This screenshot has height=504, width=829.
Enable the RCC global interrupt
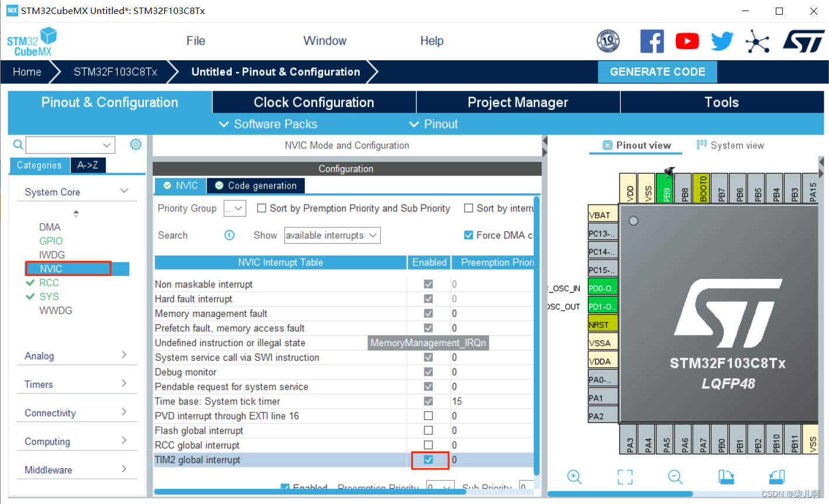[x=428, y=445]
